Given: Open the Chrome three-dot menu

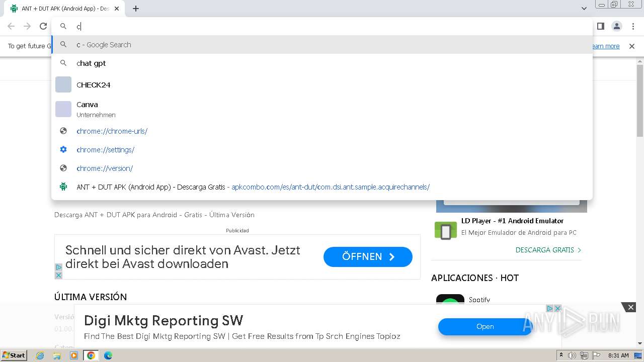Looking at the screenshot, I should [633, 26].
